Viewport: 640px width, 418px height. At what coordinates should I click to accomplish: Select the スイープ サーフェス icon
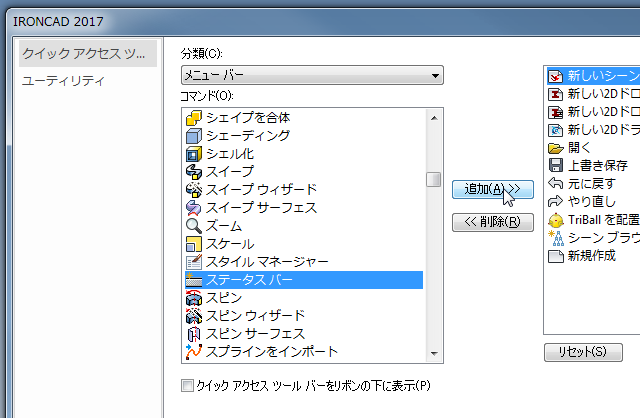tap(194, 208)
